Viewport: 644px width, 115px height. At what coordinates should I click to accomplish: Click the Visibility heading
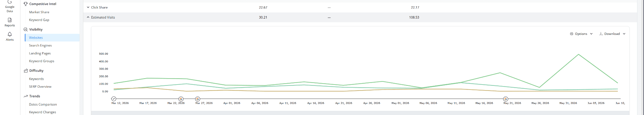point(36,29)
